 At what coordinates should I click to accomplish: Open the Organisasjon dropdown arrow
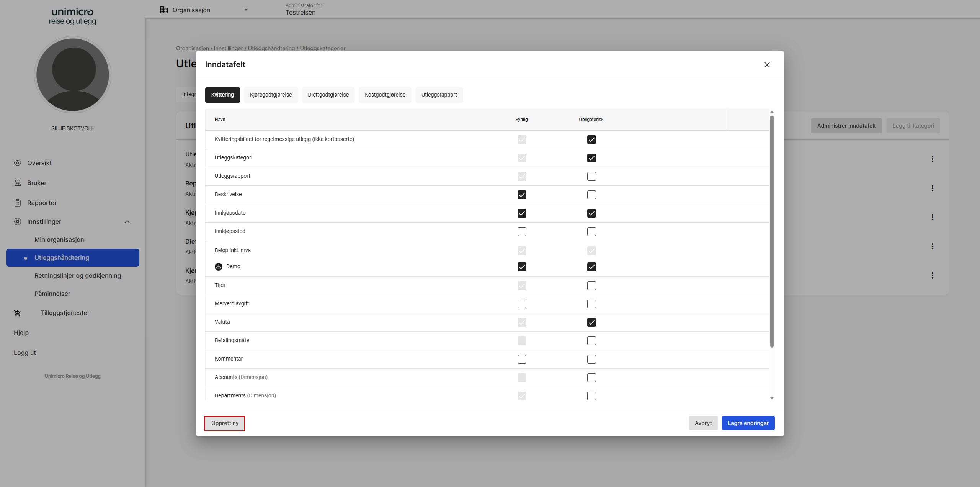tap(246, 10)
